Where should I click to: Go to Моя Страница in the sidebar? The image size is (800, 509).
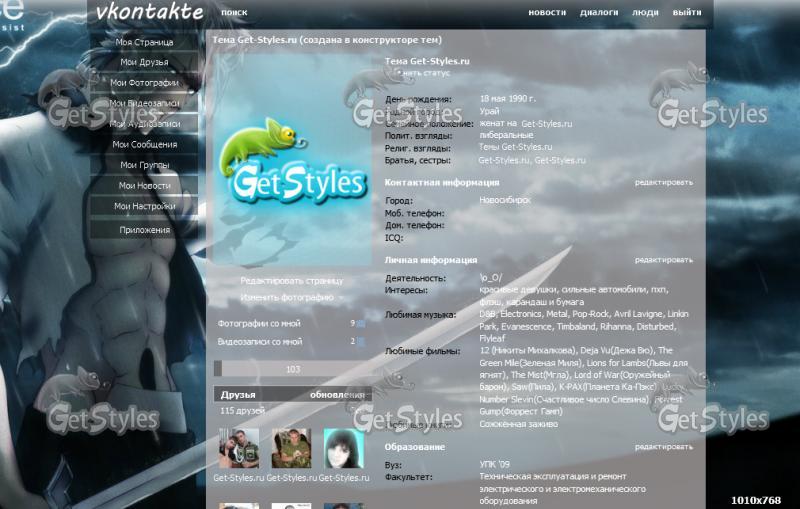pos(144,42)
